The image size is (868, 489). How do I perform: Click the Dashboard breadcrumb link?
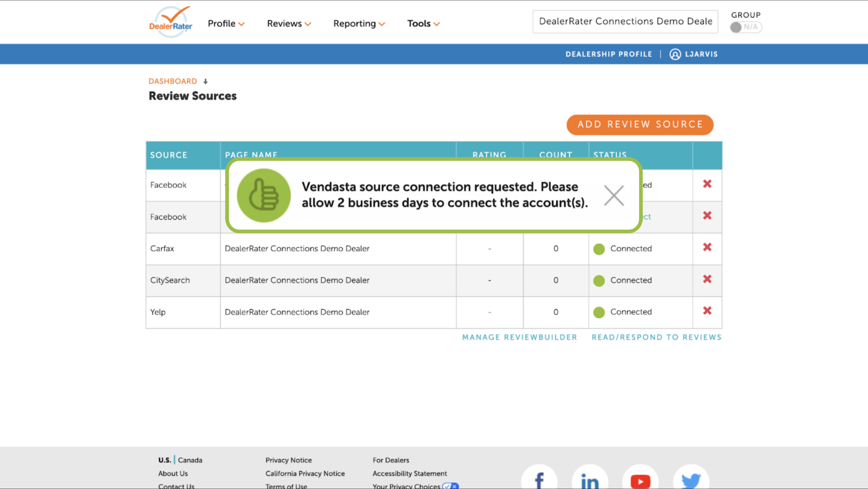[x=173, y=81]
